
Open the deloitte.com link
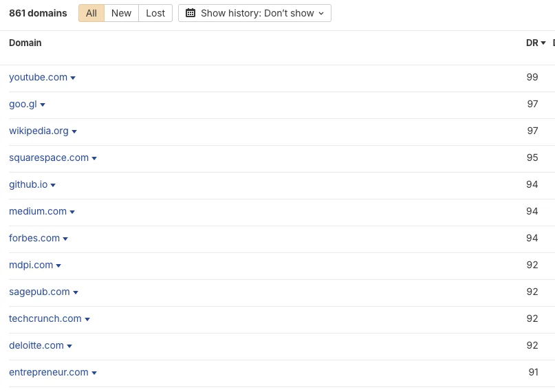(36, 345)
